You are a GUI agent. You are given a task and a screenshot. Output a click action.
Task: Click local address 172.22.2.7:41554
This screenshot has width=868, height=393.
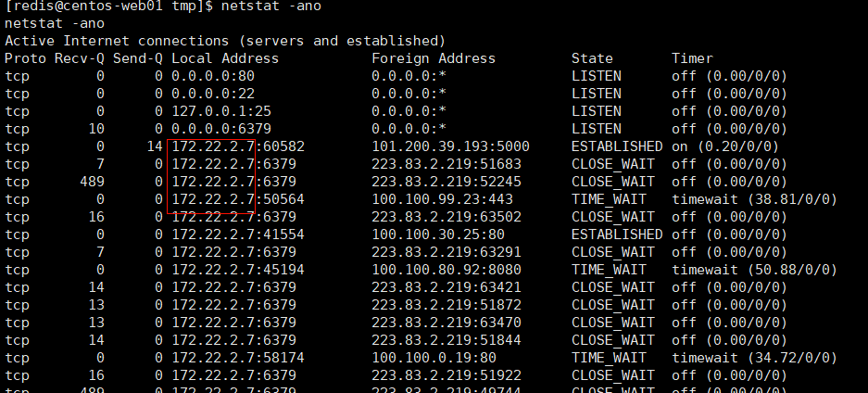click(x=238, y=235)
